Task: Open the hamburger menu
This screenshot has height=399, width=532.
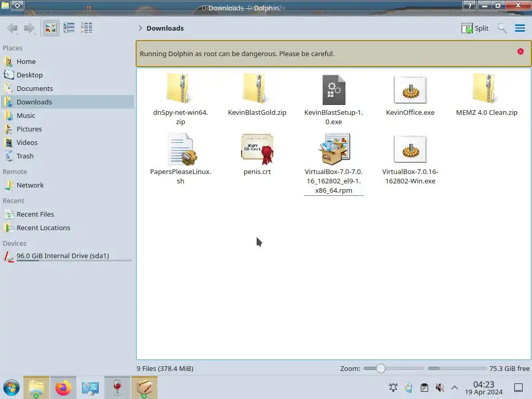Action: (x=520, y=28)
